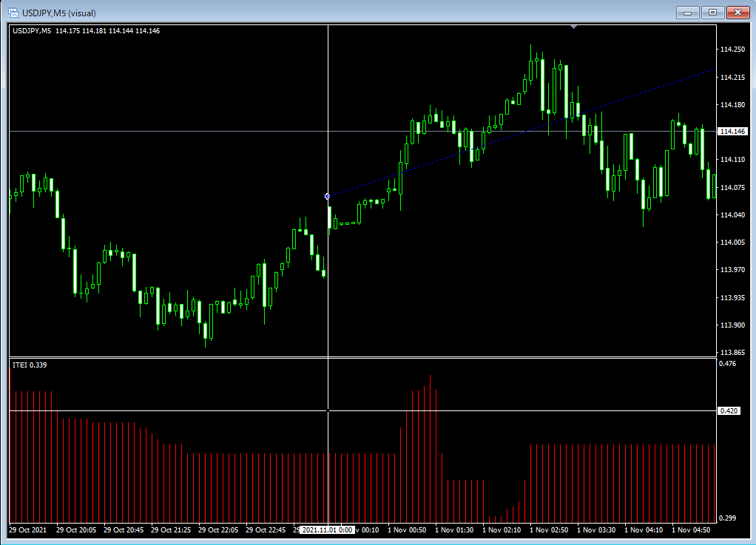Click the 0.476 indicator scale maximum label
The height and width of the screenshot is (545, 756).
(728, 364)
